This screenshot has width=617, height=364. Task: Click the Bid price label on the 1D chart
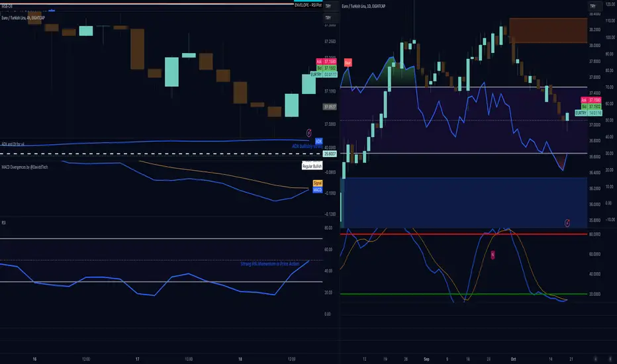coord(591,107)
